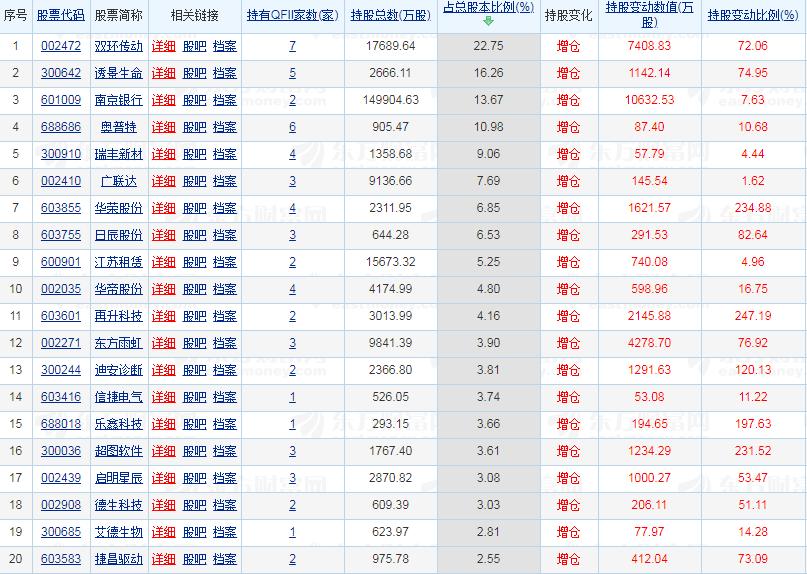Viewport: 807px width, 574px height.
Task: Sort table by 股票代码 column header
Action: click(61, 15)
